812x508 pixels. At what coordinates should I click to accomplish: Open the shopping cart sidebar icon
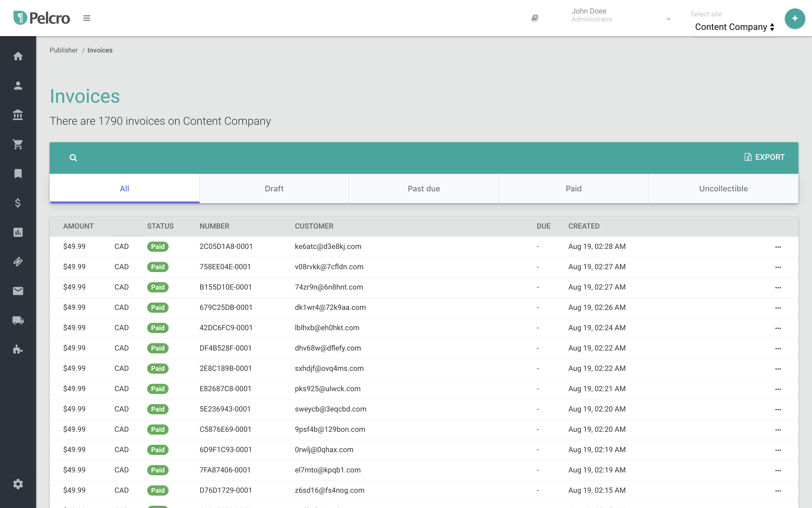(18, 144)
